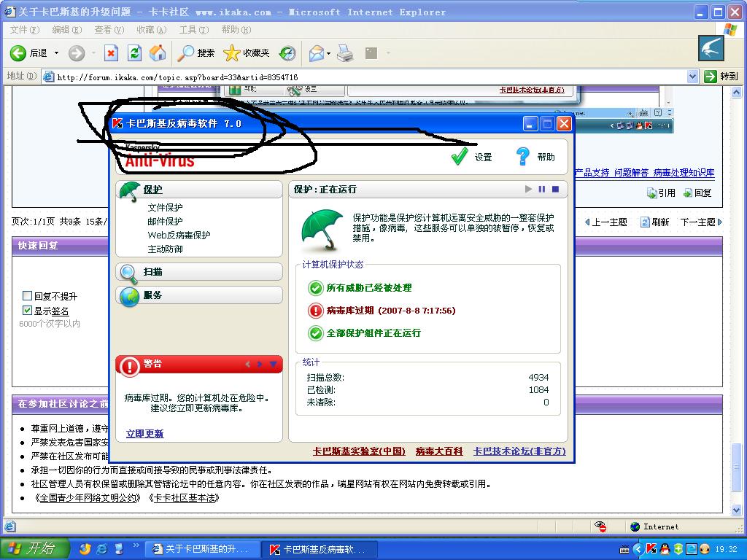This screenshot has width=747, height=560.
Task: Open 病毒大百科 link
Action: 438,451
